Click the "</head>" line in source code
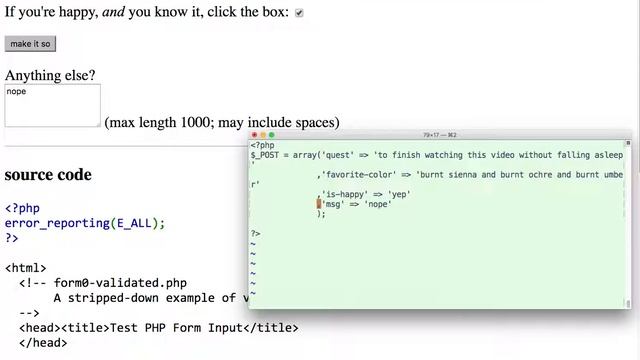This screenshot has width=640, height=360. (x=43, y=343)
